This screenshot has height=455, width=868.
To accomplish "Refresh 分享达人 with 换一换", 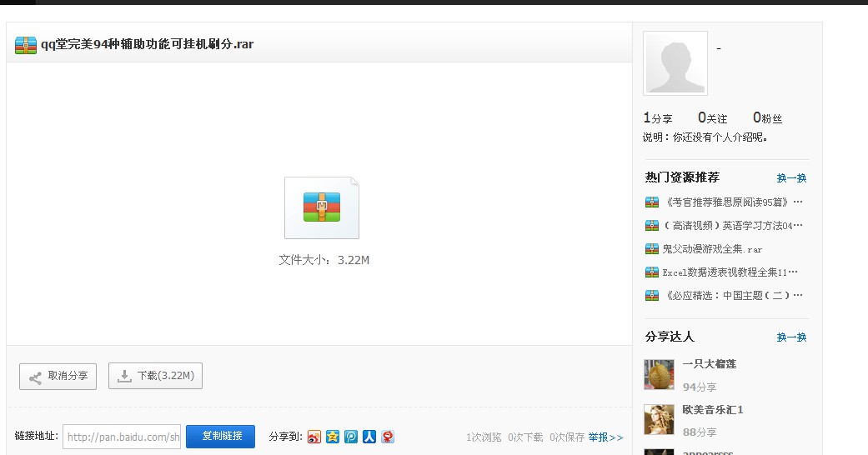I will tap(791, 337).
